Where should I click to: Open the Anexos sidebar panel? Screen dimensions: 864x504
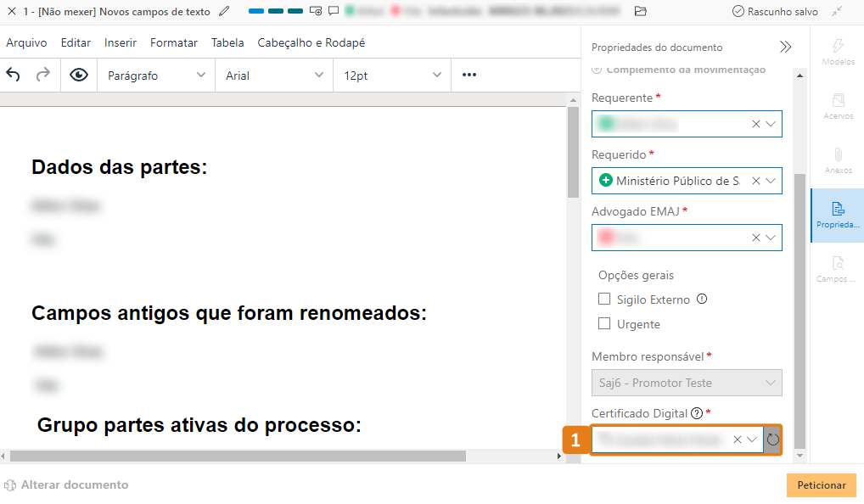click(838, 160)
